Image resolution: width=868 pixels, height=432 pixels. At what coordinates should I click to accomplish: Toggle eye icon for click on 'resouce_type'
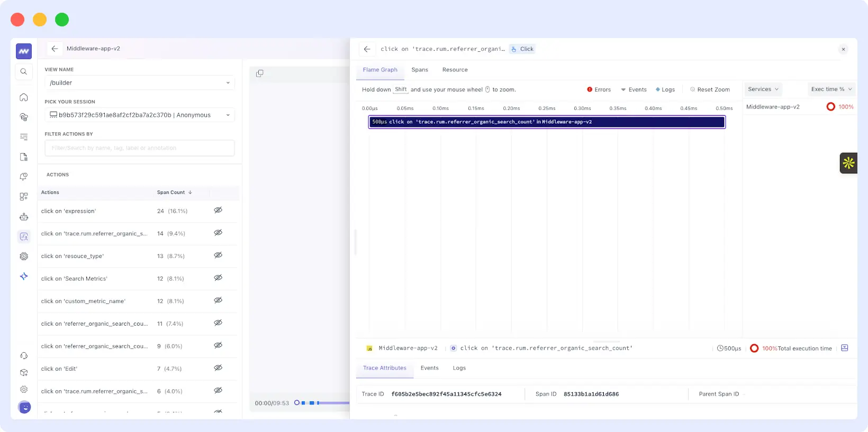pyautogui.click(x=218, y=255)
